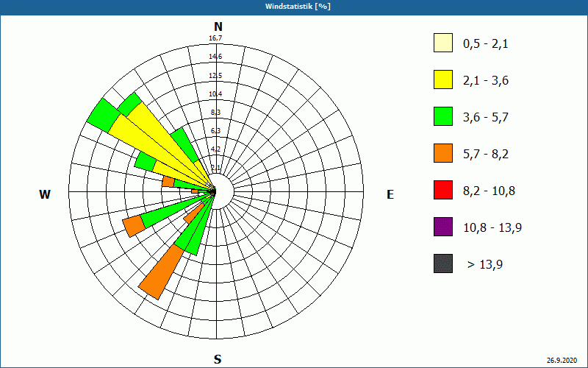This screenshot has height=368, width=588.
Task: Click the purple 10,8 - 13,9 legend swatch
Action: click(x=443, y=227)
